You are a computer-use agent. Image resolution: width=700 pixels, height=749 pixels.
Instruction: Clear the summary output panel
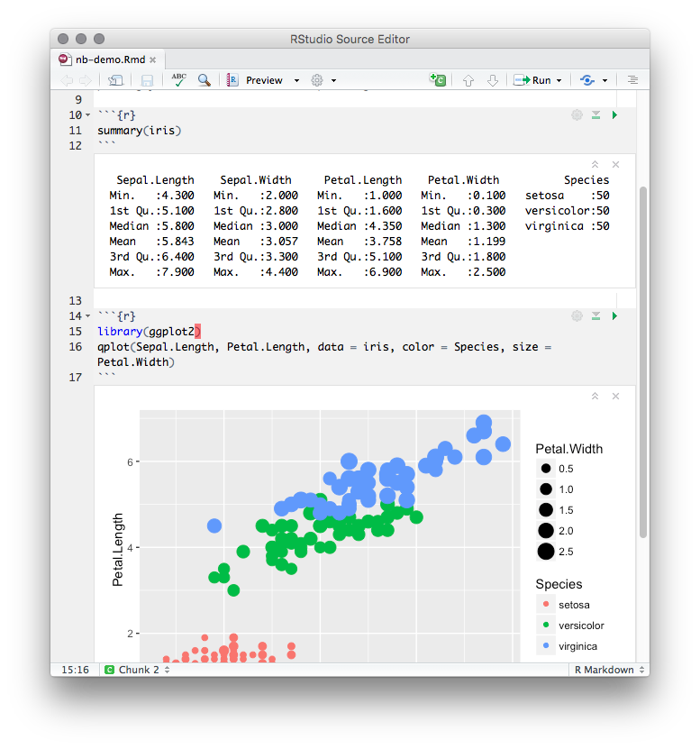615,164
